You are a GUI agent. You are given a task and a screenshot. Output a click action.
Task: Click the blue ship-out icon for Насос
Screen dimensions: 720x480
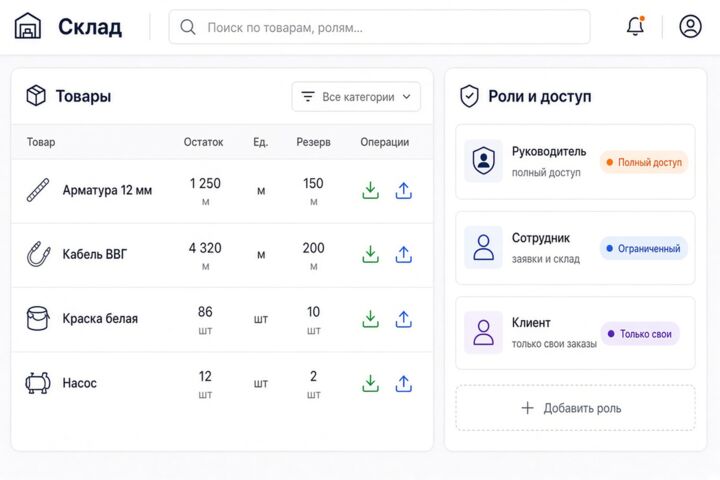404,383
